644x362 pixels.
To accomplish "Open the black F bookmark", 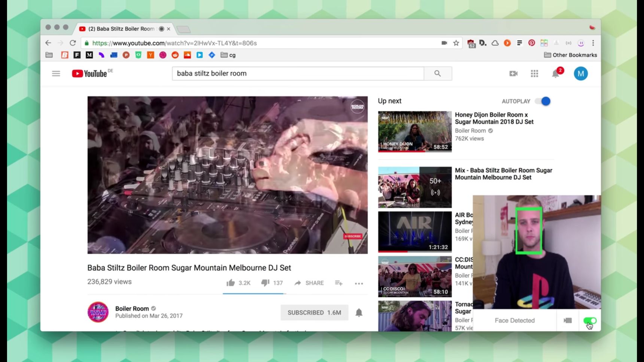I will click(77, 55).
